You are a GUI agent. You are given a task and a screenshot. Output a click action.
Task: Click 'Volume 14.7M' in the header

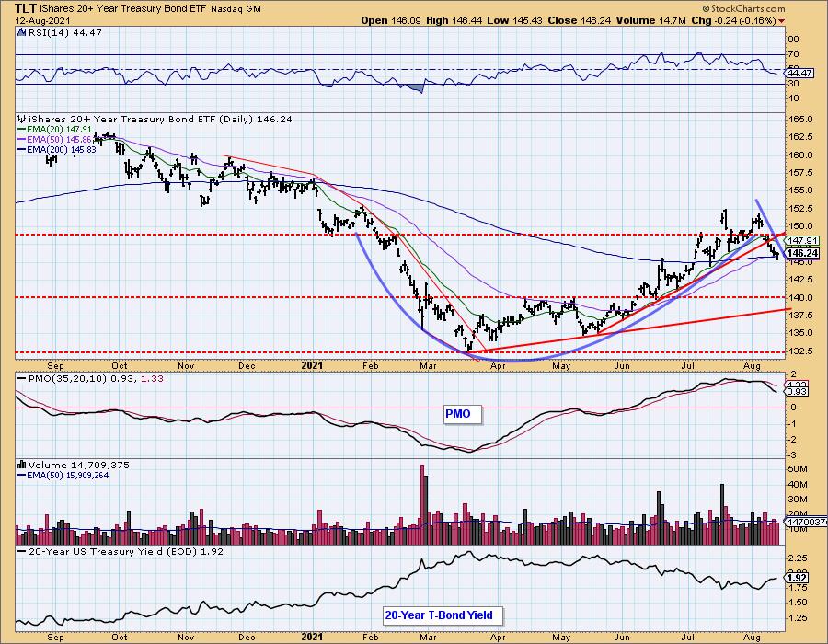click(x=653, y=20)
